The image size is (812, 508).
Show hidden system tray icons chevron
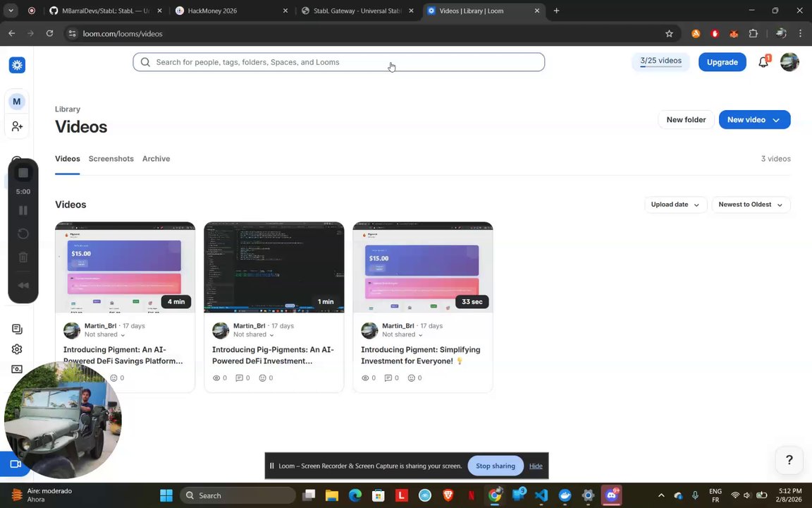click(x=660, y=495)
